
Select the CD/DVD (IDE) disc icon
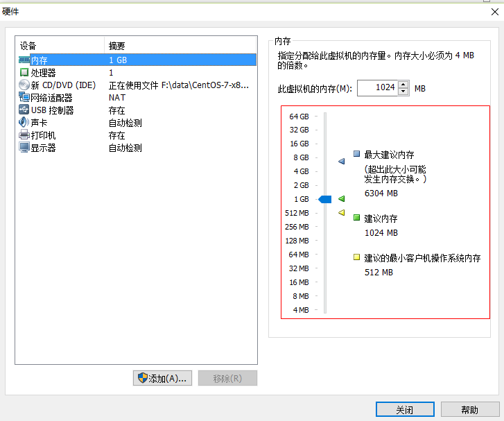pos(24,85)
